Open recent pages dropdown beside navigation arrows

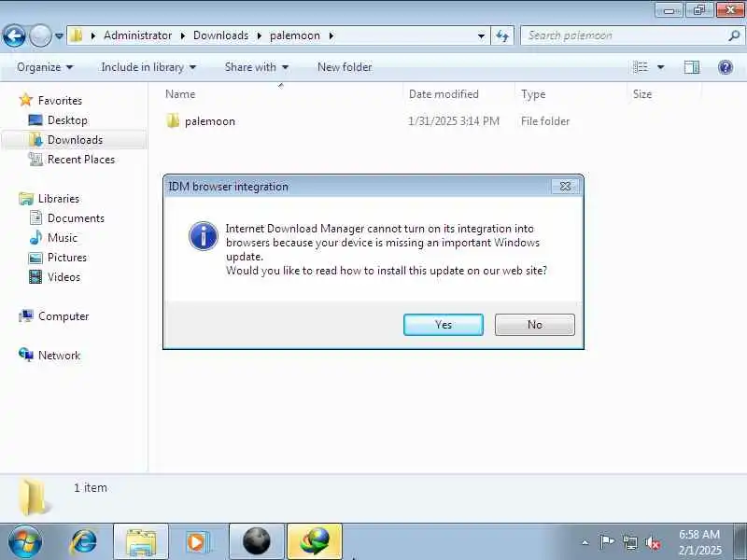(59, 35)
